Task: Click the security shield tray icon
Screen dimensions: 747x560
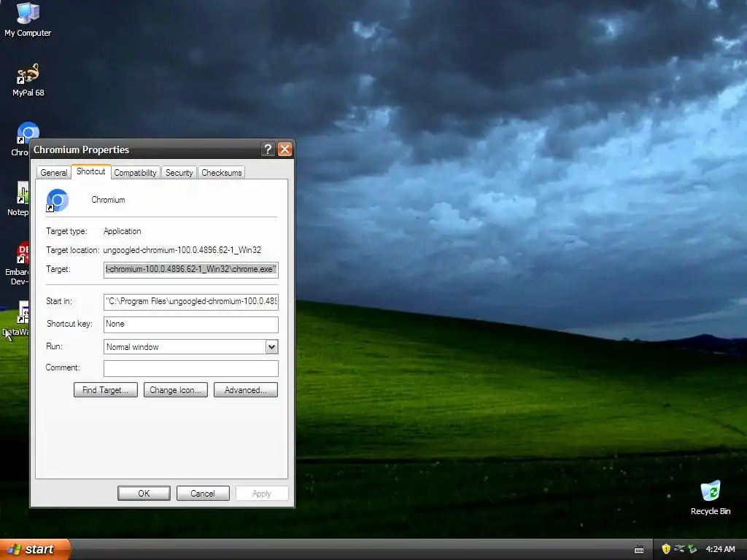Action: (666, 549)
